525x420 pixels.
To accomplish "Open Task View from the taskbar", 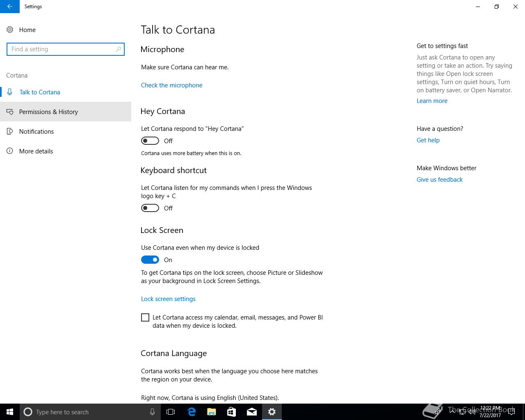I will [x=171, y=412].
